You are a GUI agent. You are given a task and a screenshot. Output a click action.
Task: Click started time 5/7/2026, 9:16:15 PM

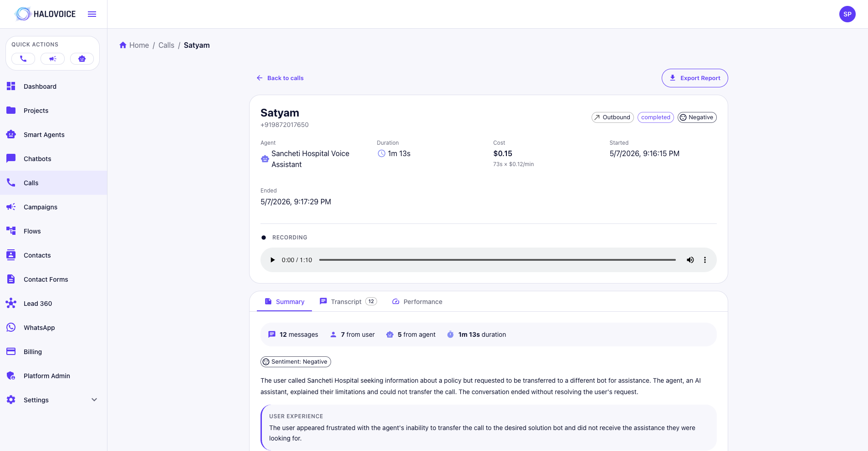tap(644, 153)
